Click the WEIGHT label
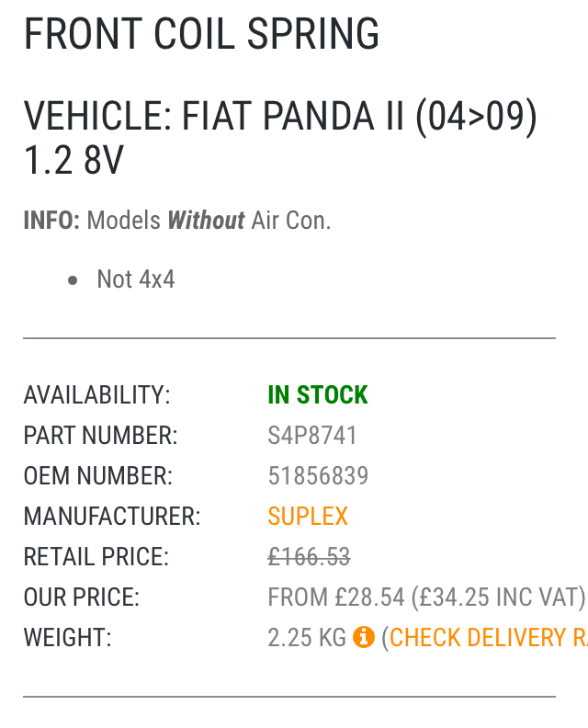The width and height of the screenshot is (588, 728). 67,637
